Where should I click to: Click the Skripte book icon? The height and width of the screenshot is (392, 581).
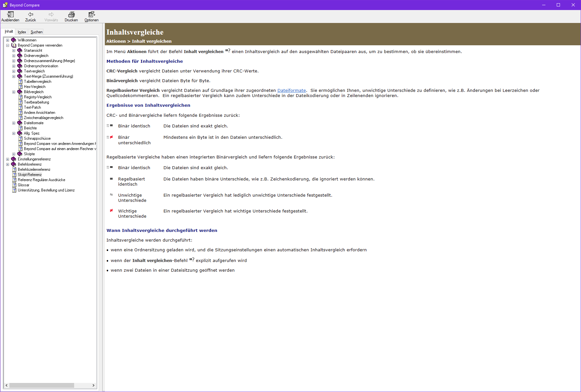(20, 154)
